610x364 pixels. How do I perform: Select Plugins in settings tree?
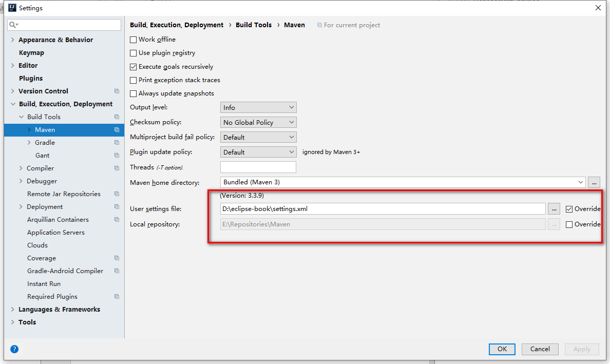pos(31,78)
